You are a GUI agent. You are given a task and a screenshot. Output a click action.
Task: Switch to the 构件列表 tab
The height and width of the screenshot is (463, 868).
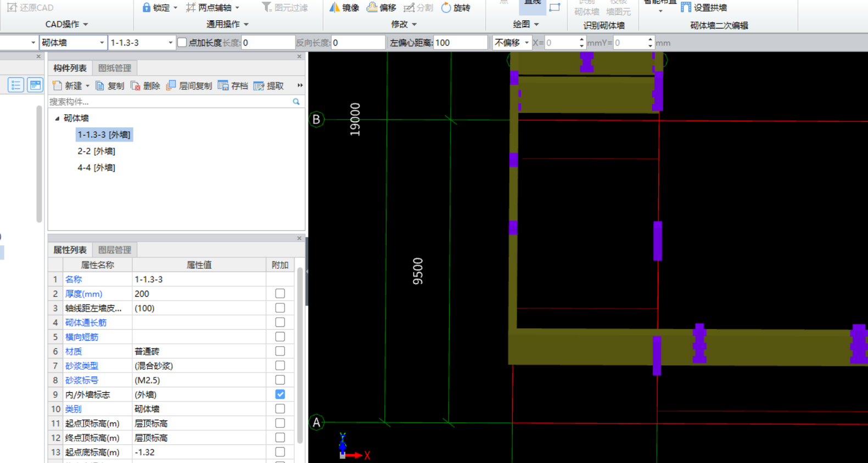70,68
